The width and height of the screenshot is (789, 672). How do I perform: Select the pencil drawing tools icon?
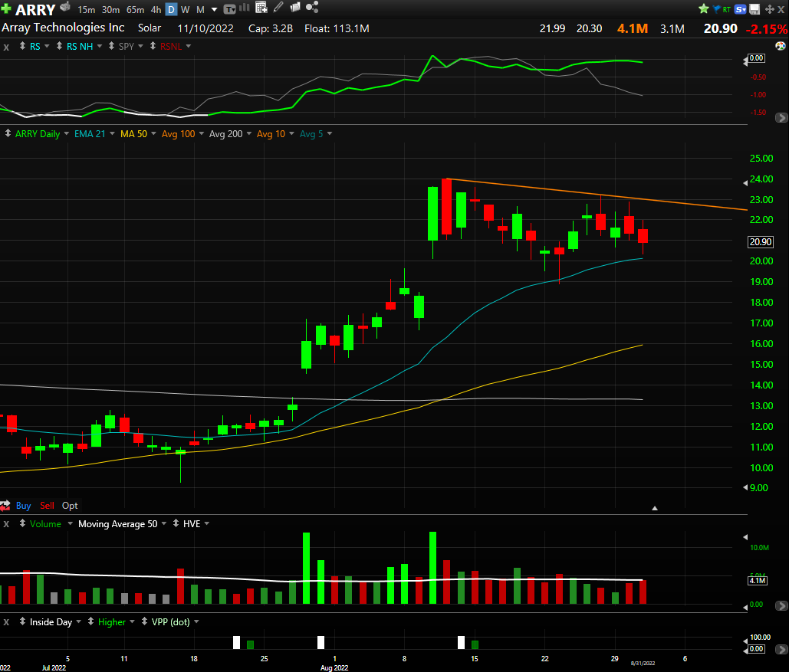(278, 8)
